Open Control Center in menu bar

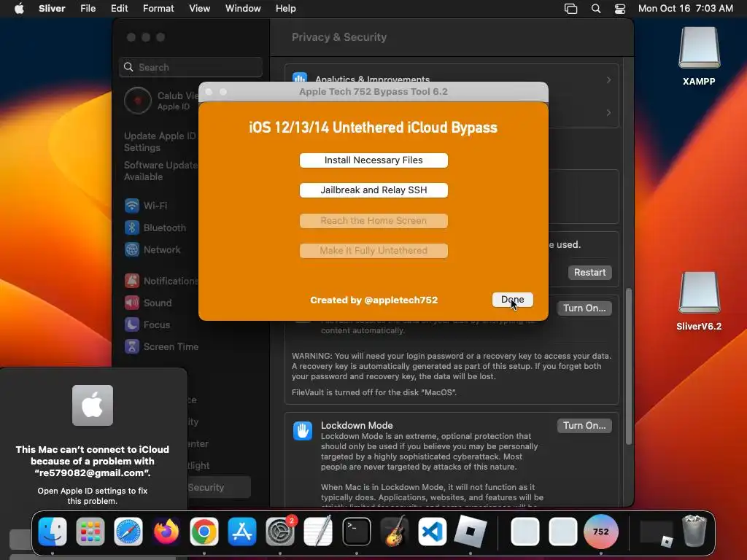click(x=620, y=9)
